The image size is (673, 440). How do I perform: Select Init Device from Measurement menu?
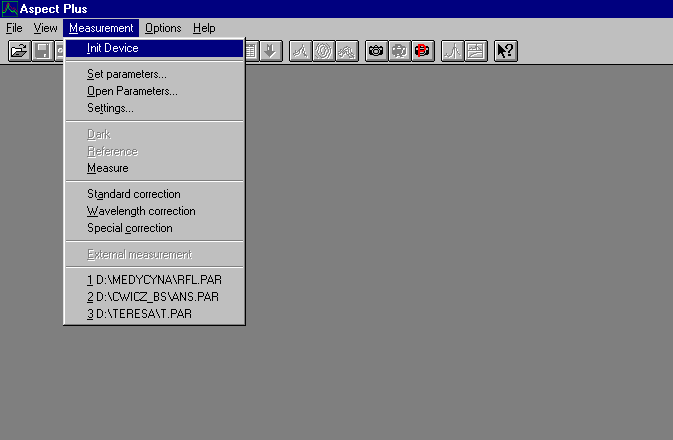tap(112, 48)
